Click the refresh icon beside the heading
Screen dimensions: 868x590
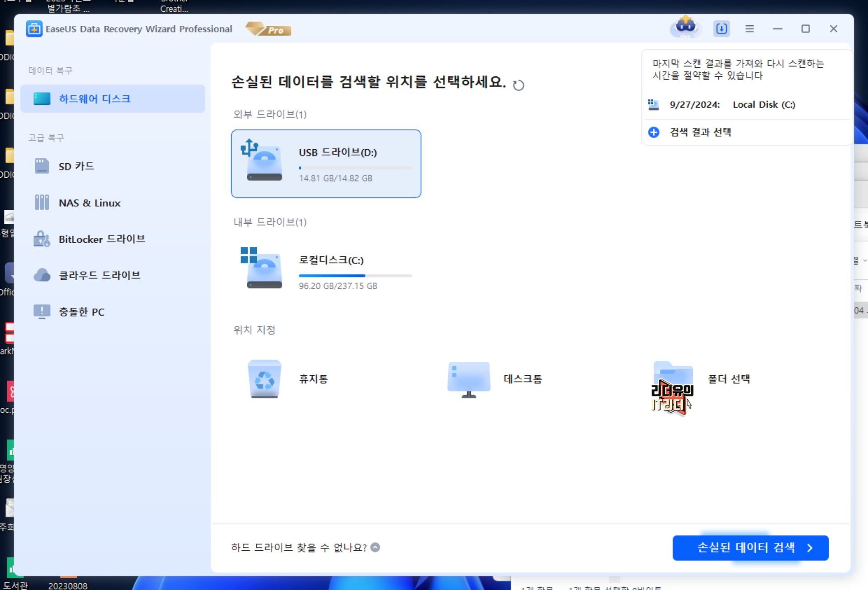tap(519, 85)
